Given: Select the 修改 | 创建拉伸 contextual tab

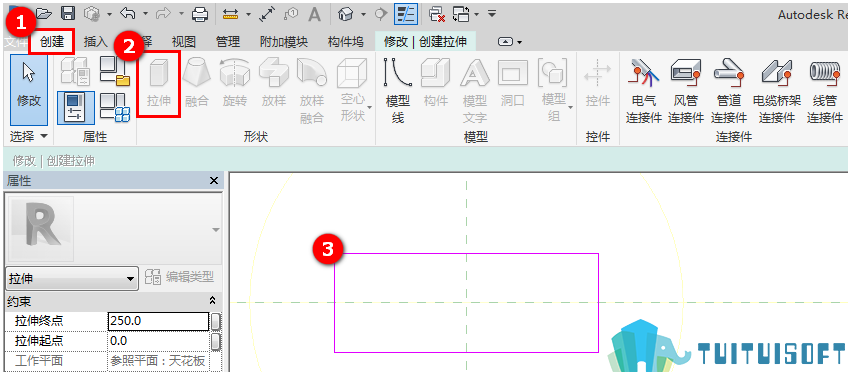Looking at the screenshot, I should 425,42.
